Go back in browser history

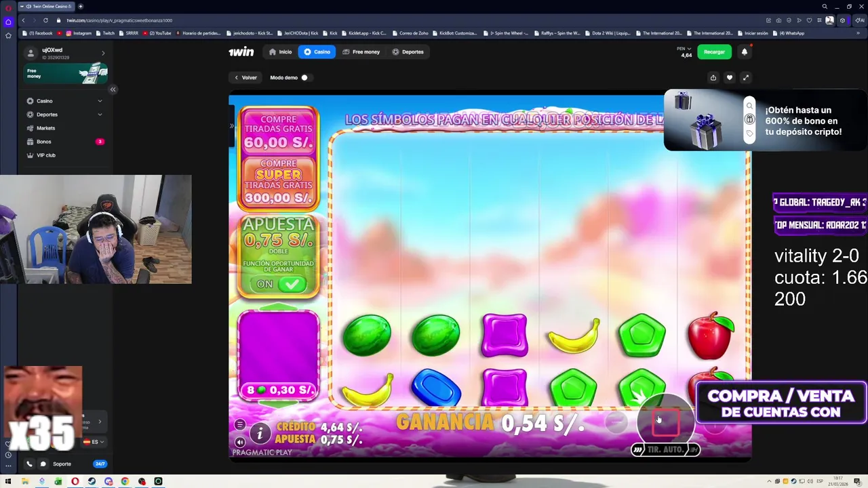point(23,20)
